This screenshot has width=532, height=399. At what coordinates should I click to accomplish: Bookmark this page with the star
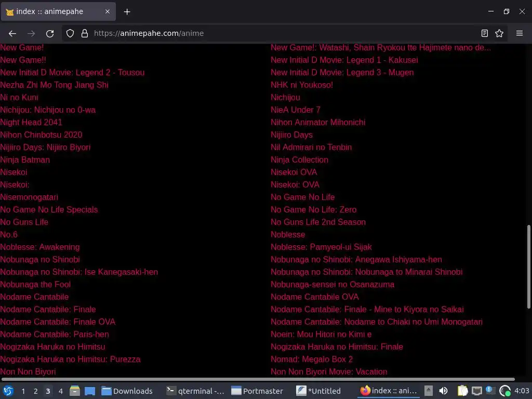pos(499,33)
